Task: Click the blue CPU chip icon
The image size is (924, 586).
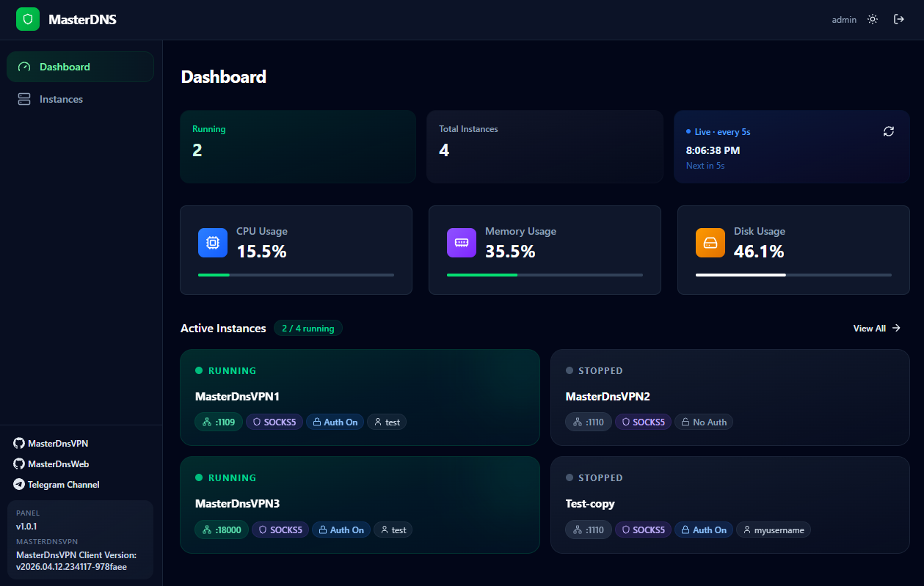Action: pos(213,243)
